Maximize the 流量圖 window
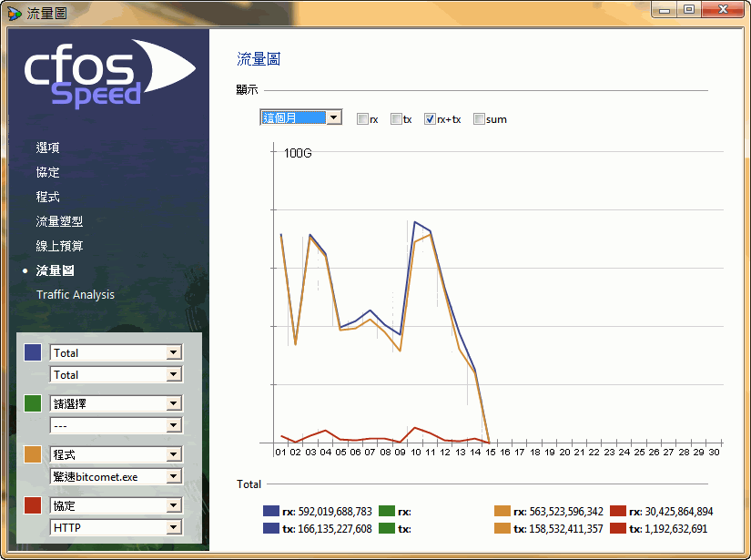The width and height of the screenshot is (751, 560). click(689, 10)
